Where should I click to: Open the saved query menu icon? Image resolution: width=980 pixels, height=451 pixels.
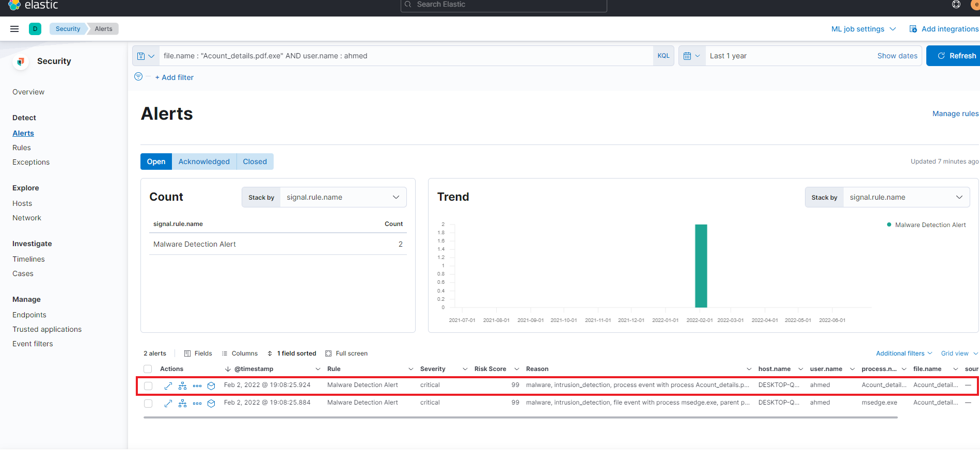(x=146, y=56)
